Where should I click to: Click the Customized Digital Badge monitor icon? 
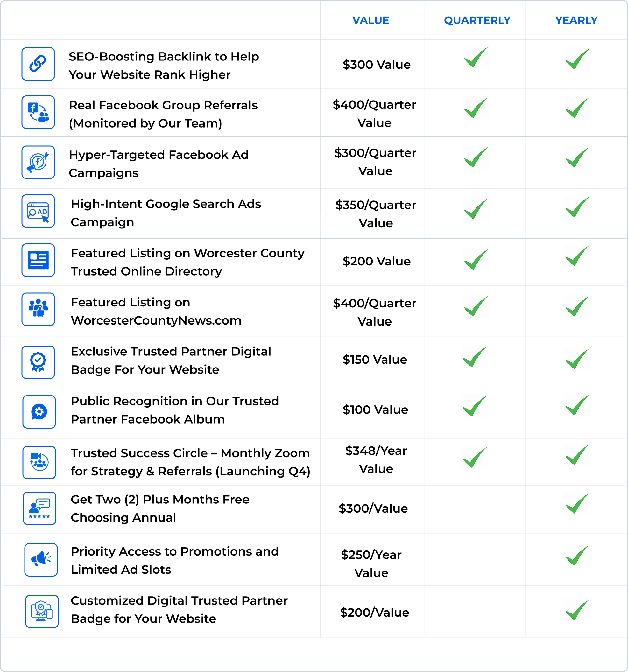pyautogui.click(x=42, y=612)
